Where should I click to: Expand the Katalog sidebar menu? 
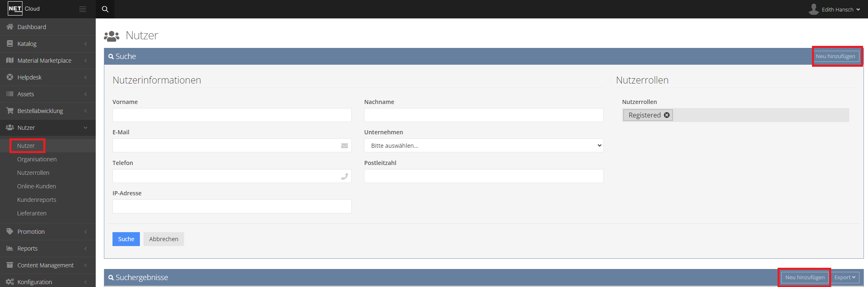[47, 43]
